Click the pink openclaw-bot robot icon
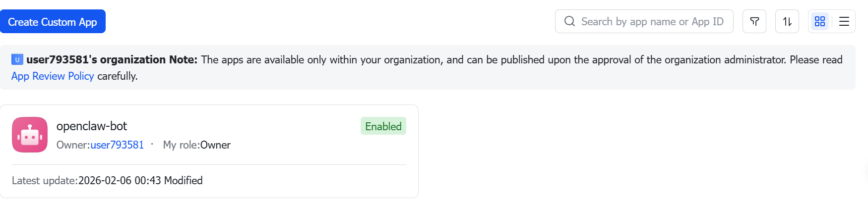868x207 pixels. tap(30, 135)
